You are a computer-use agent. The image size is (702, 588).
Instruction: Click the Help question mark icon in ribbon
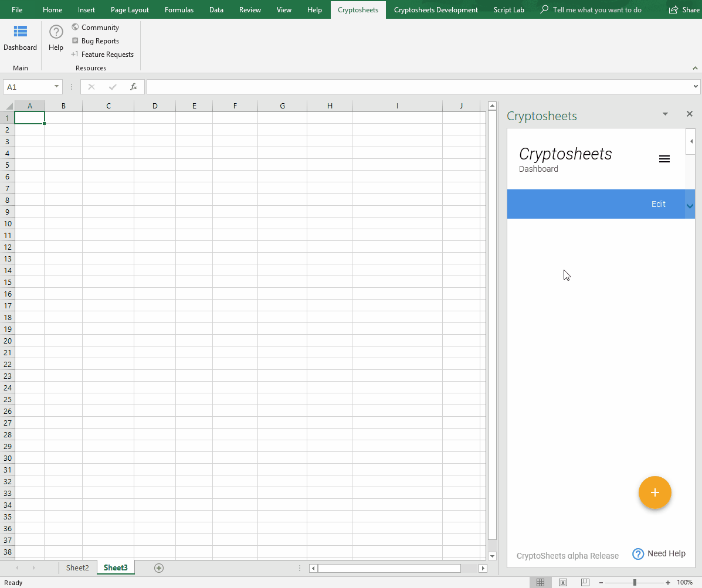(56, 32)
